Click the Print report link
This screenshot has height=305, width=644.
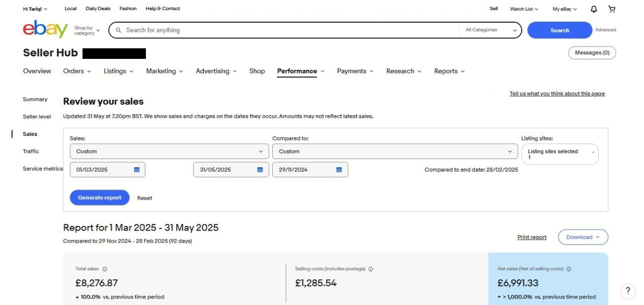532,237
